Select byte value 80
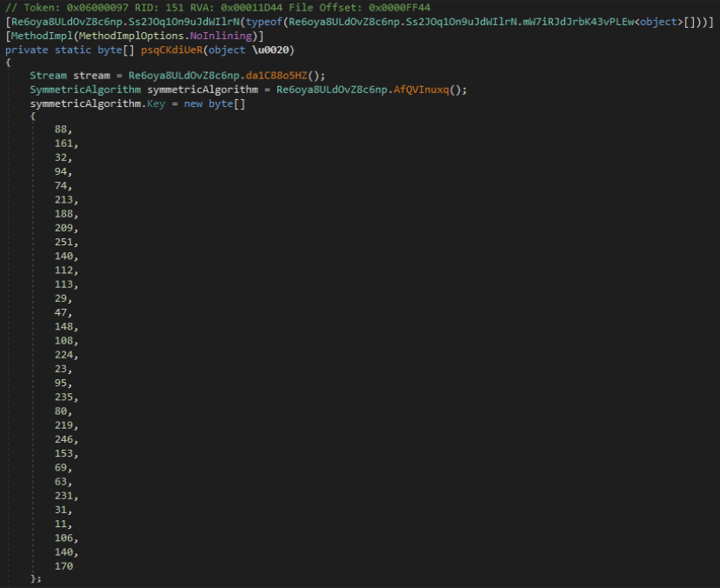This screenshot has width=720, height=588. (x=61, y=411)
